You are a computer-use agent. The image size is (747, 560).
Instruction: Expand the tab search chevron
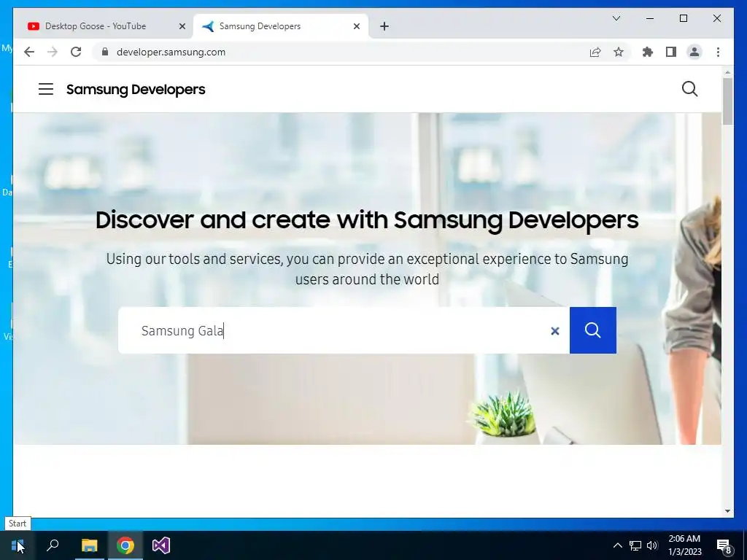616,18
